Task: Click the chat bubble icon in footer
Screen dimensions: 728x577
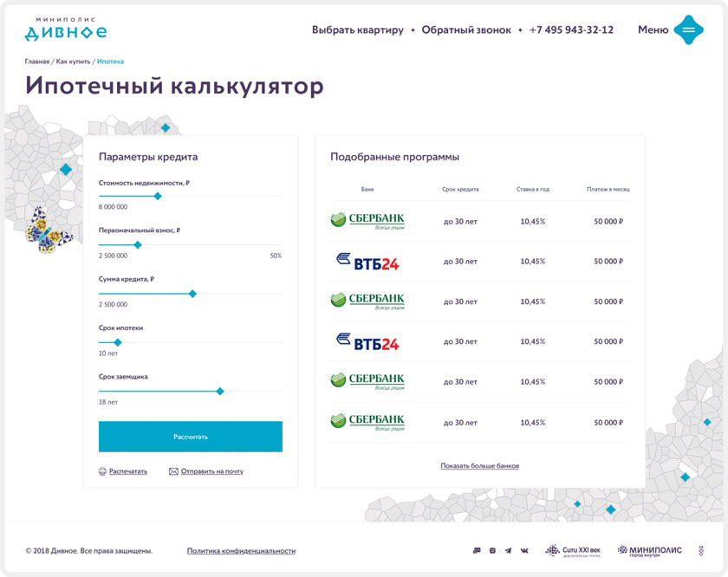Action: 476,550
